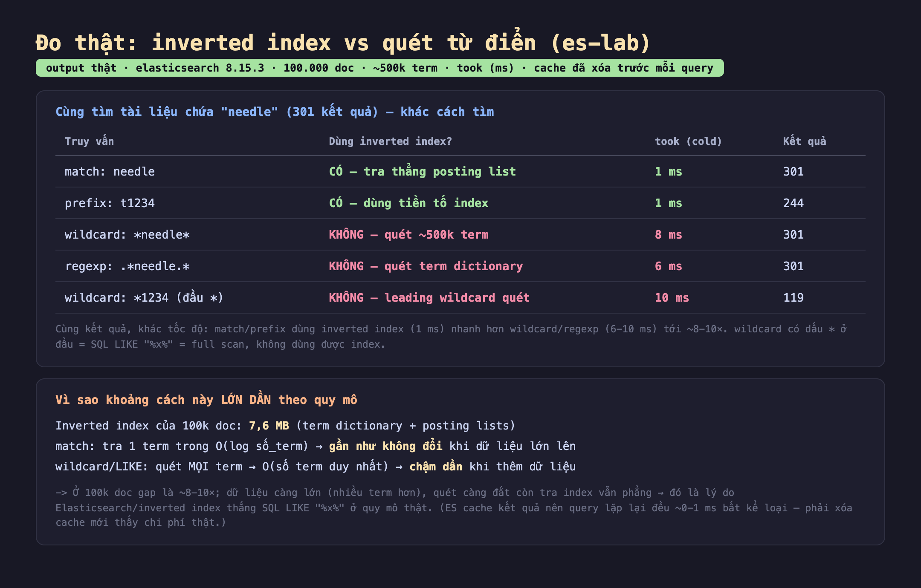Select the 'wildcard: *1234 (đầu *)' query cell

144,297
